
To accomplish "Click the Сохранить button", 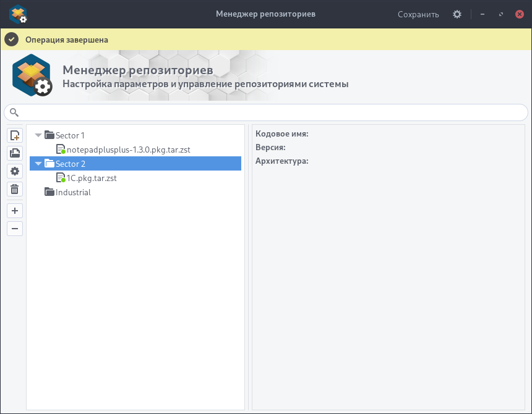I will click(418, 14).
